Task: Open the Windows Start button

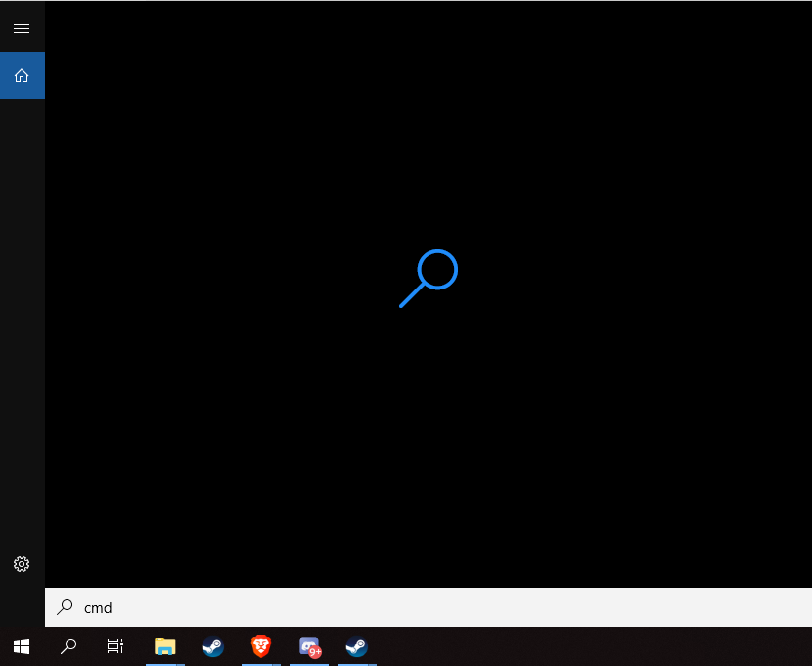Action: [x=22, y=646]
